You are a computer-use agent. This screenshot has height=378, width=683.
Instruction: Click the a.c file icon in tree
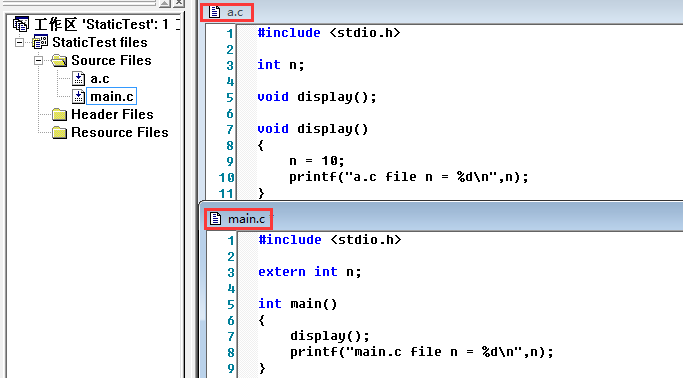pos(78,78)
